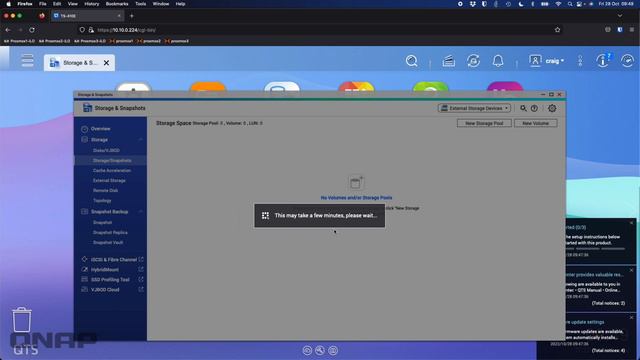Open the Firefox application menu button
The height and width of the screenshot is (360, 640).
tap(632, 30)
